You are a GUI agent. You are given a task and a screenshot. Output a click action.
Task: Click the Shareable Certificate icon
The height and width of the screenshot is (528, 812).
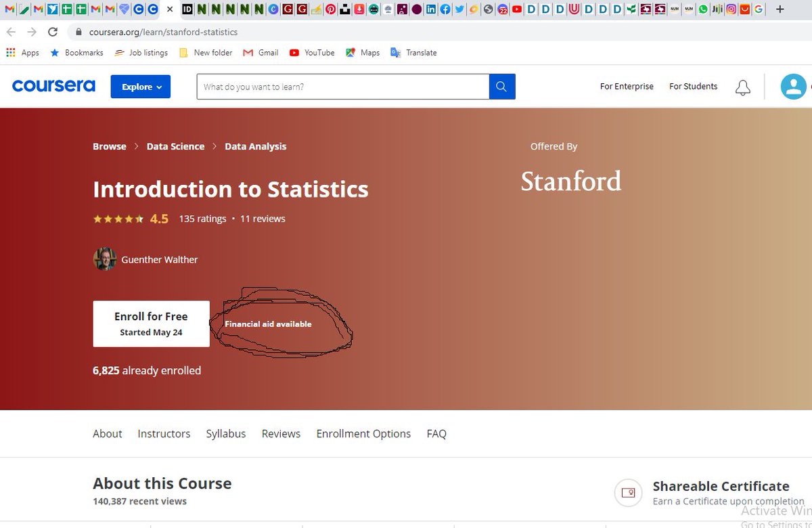[x=628, y=493]
